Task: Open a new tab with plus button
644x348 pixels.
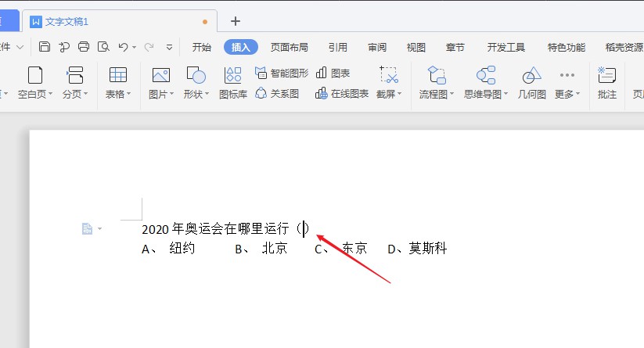Action: tap(236, 21)
